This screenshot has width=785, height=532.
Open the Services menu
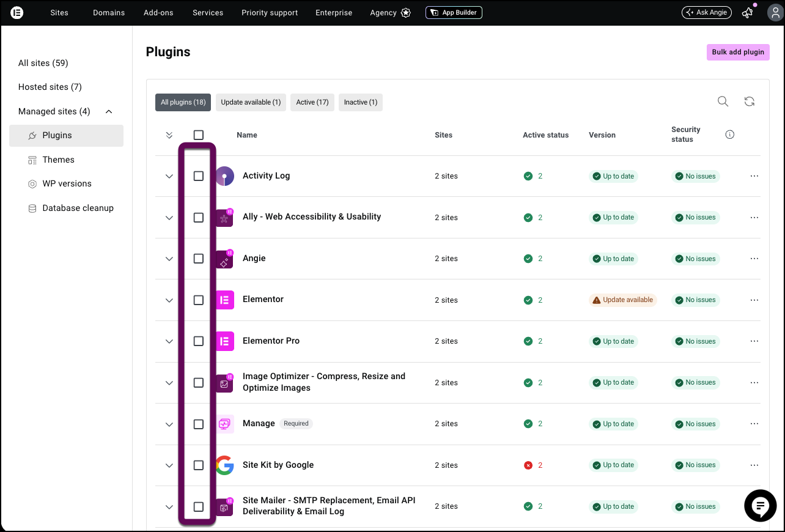click(x=208, y=12)
